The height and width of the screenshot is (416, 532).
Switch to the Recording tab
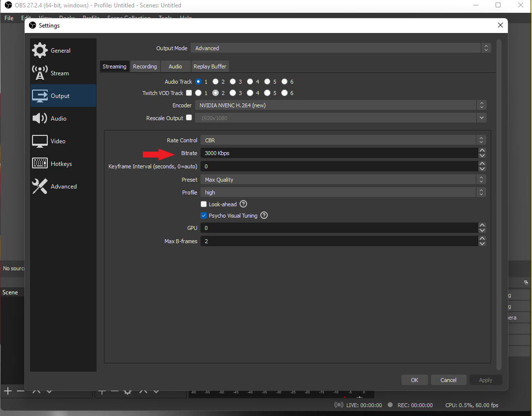145,66
